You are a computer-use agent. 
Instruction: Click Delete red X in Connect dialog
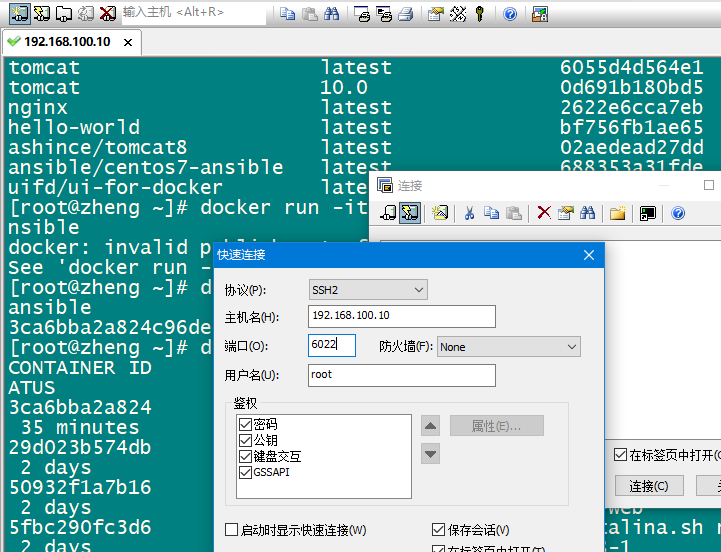pos(544,213)
